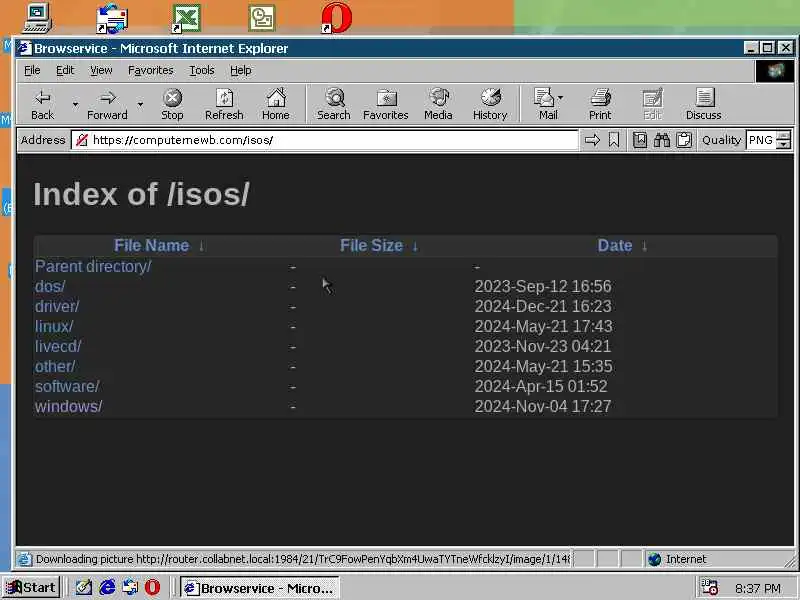Click the Index of /isos/ heading
This screenshot has width=800, height=600.
click(141, 194)
